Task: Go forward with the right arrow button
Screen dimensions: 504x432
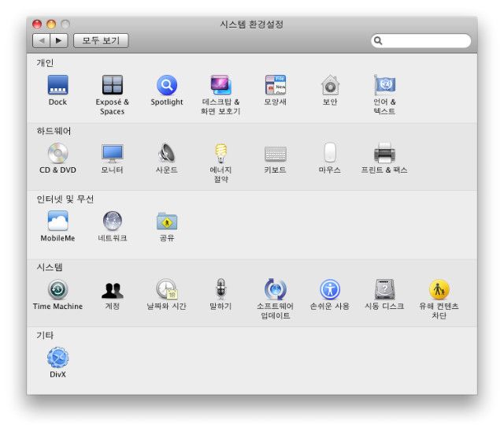Action: 59,40
